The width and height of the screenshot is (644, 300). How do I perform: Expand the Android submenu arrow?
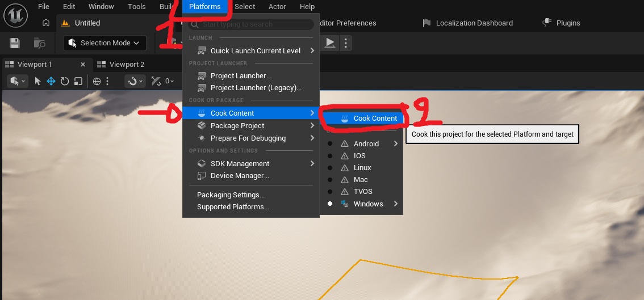click(x=396, y=143)
